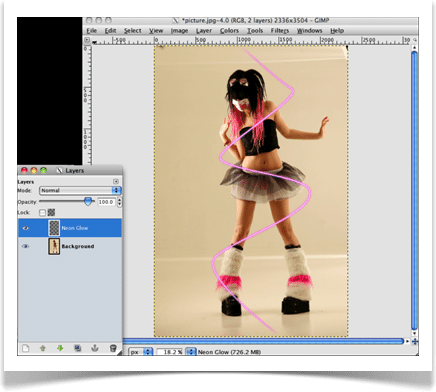The image size is (436, 392).
Task: Open the Help menu
Action: 337,31
